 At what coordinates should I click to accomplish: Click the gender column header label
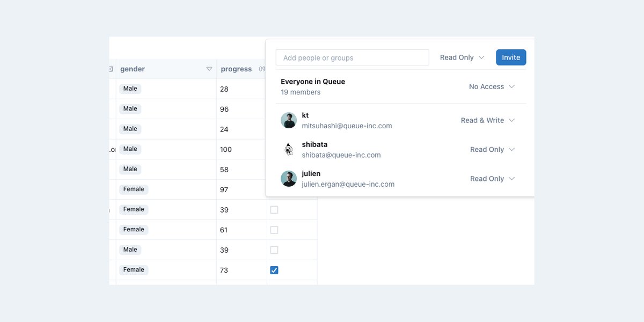click(x=133, y=69)
